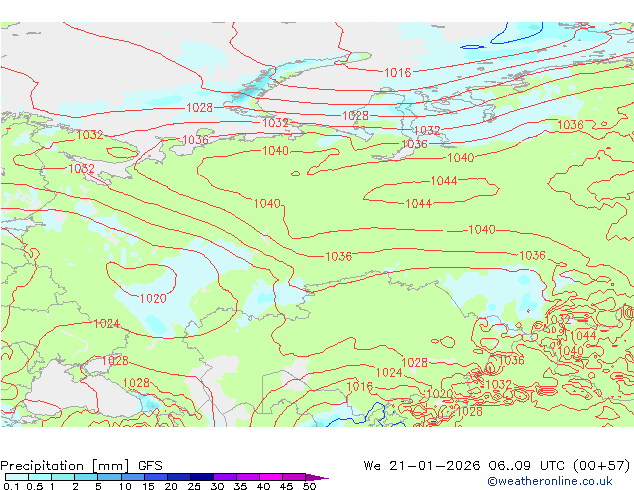Pick legend swatch between 40 and 45

(x=271, y=477)
